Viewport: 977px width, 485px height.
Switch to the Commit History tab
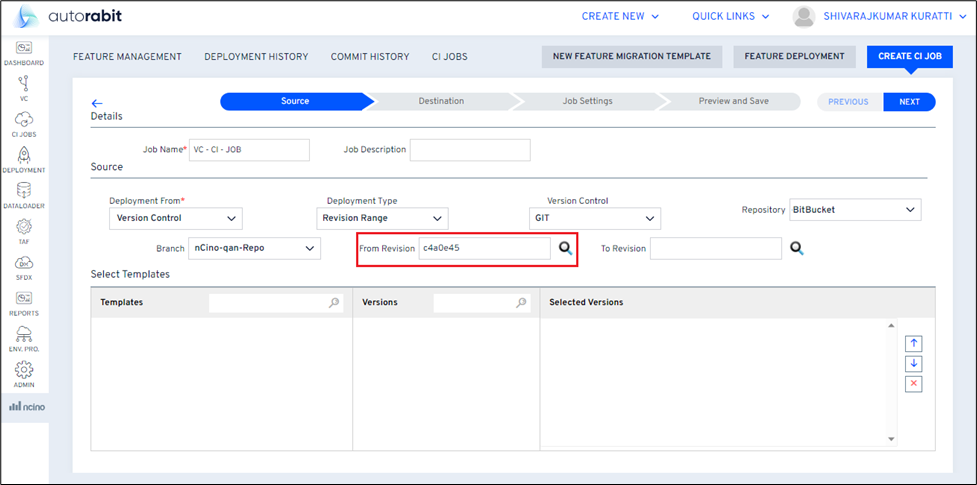pos(370,57)
